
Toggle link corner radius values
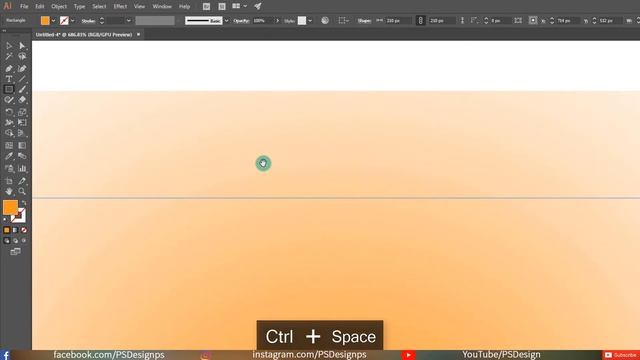pos(518,20)
